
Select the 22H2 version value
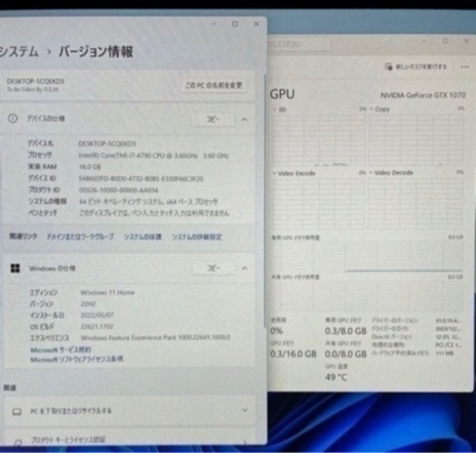(x=88, y=304)
